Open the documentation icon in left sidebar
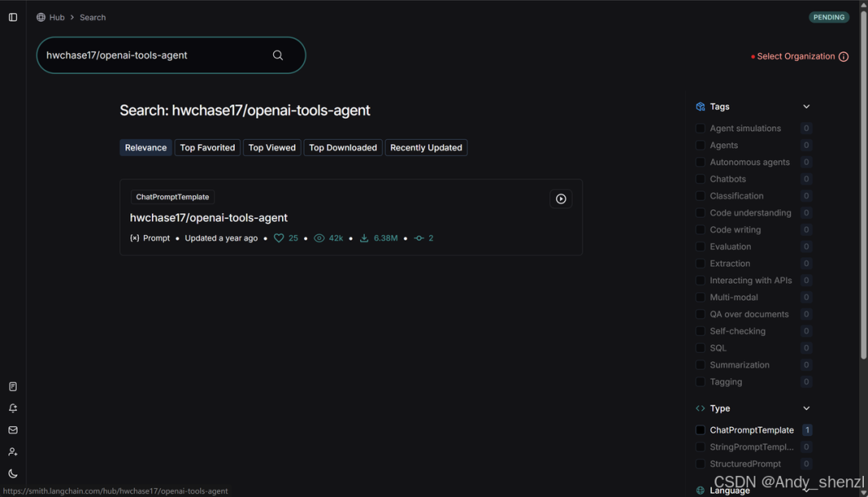The height and width of the screenshot is (497, 868). click(13, 386)
